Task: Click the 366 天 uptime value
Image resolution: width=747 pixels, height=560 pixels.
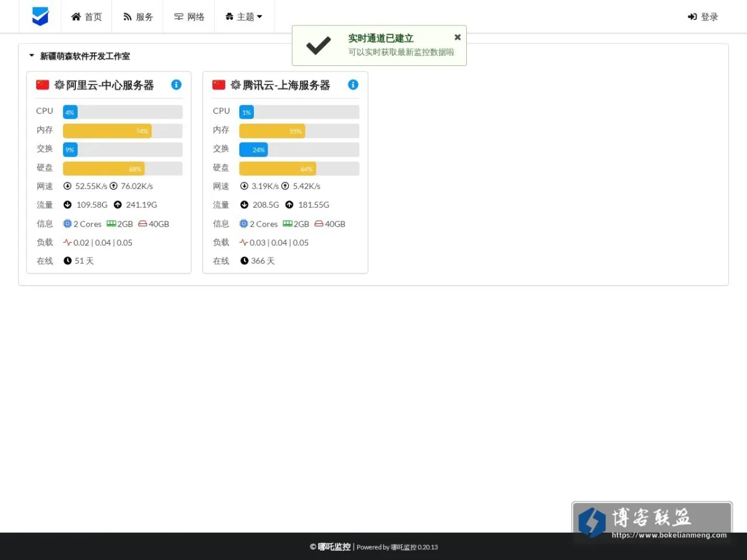Action: pyautogui.click(x=263, y=261)
